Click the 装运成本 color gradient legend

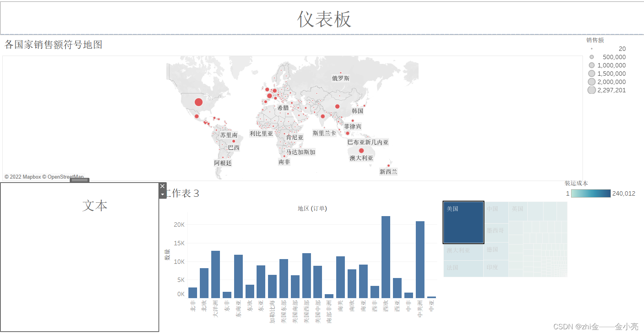tap(591, 193)
